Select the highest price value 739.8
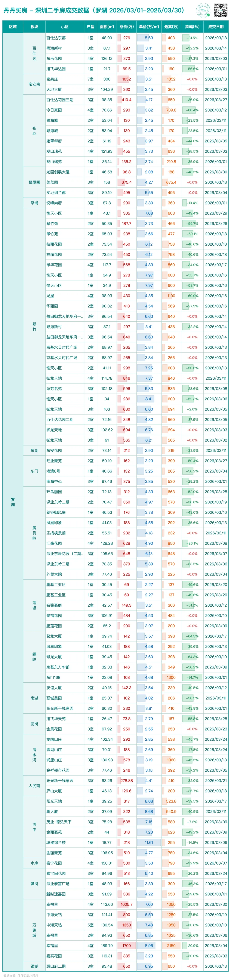Screen dimensions: 231x980 pos(171,110)
